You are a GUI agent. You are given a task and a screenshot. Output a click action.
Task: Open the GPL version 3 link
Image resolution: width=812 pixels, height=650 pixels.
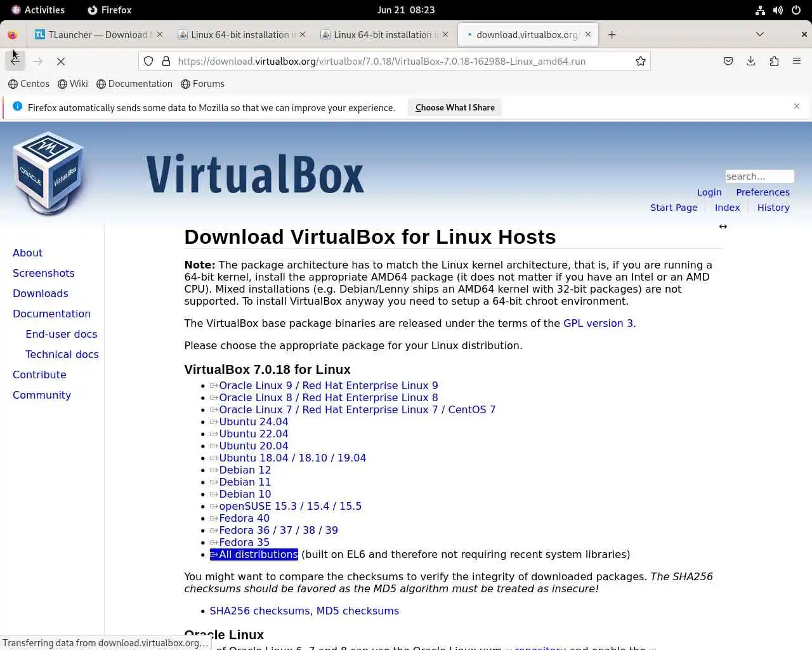coord(598,323)
